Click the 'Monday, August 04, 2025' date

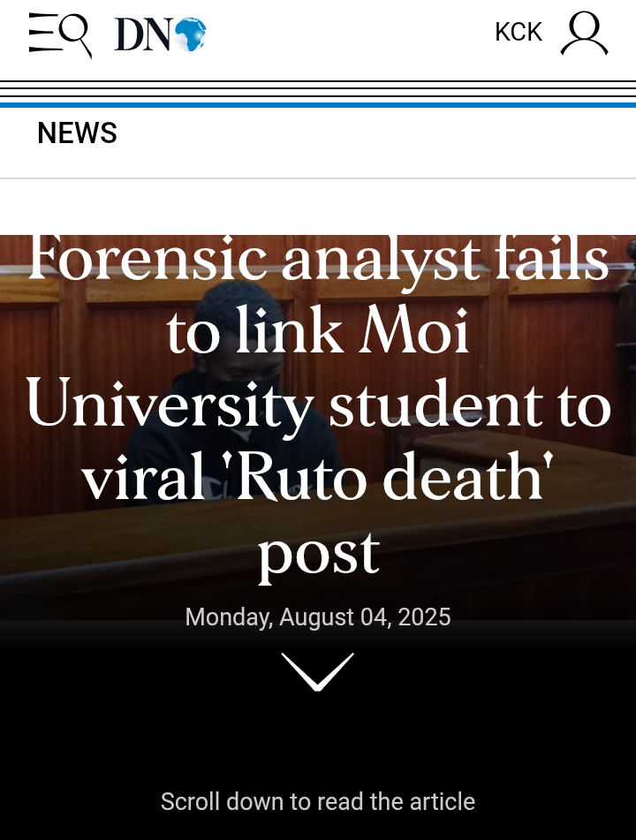[318, 617]
